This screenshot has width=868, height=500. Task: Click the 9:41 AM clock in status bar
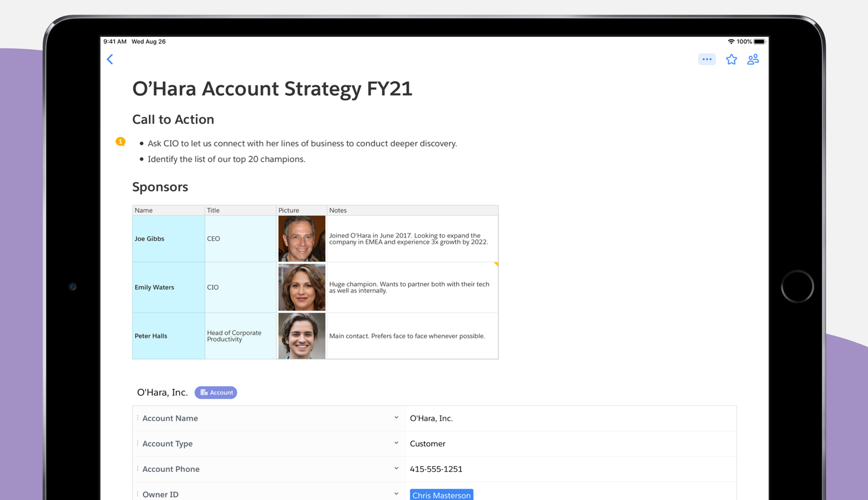(x=115, y=42)
